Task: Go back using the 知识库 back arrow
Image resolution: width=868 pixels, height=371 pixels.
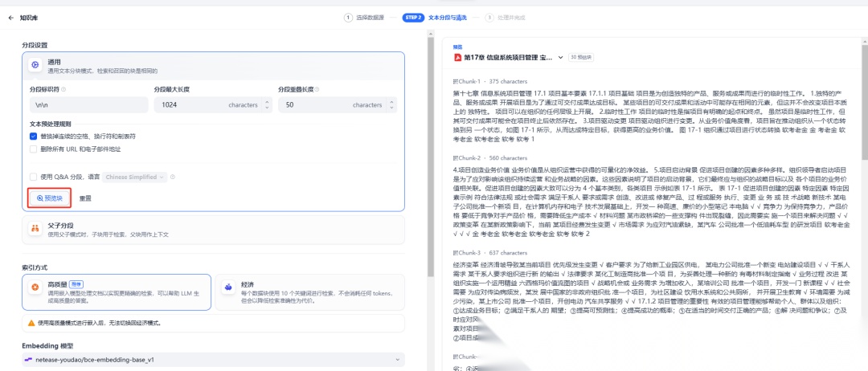Action: (11, 18)
